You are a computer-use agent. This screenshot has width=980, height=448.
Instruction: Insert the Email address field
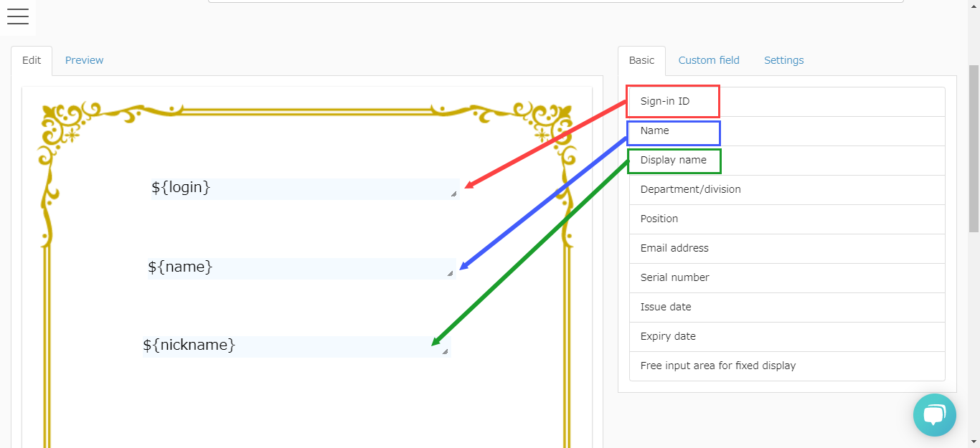click(x=674, y=248)
